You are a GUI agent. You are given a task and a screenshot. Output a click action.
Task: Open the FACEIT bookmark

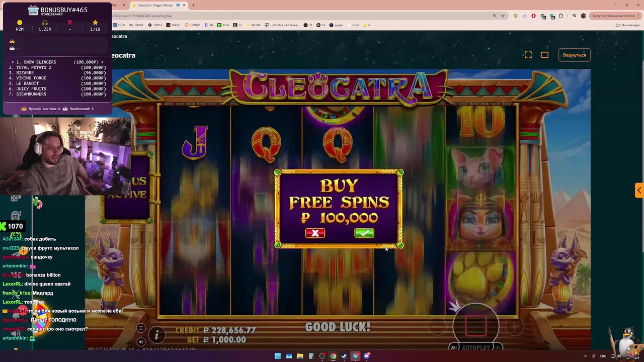point(174,25)
